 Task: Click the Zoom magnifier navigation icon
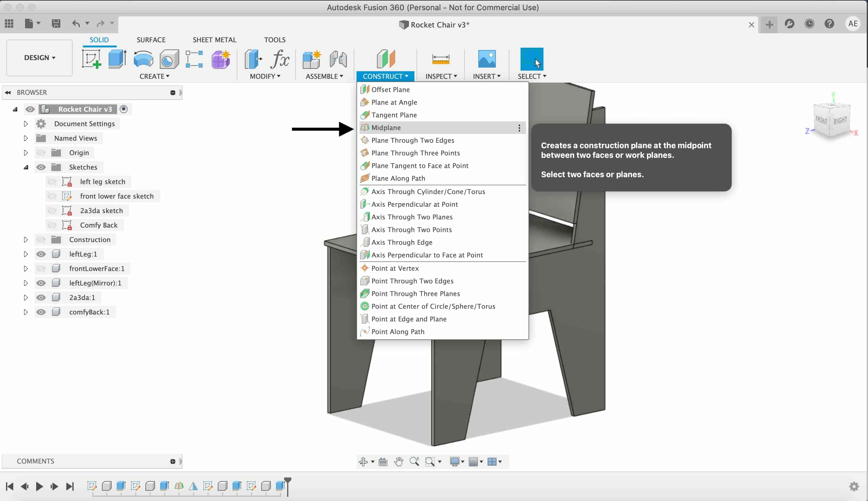(414, 461)
